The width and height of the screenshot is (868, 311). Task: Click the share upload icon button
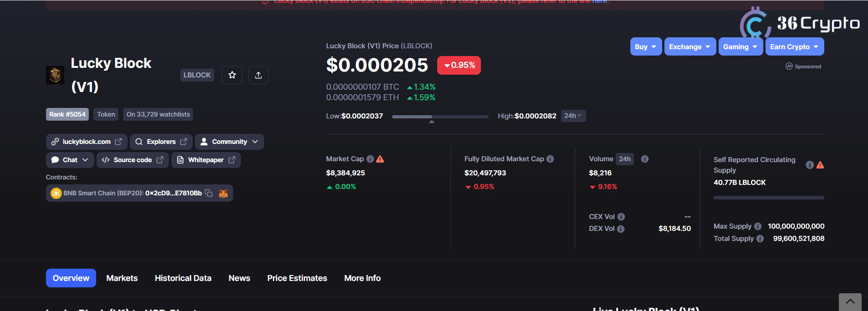click(x=258, y=75)
